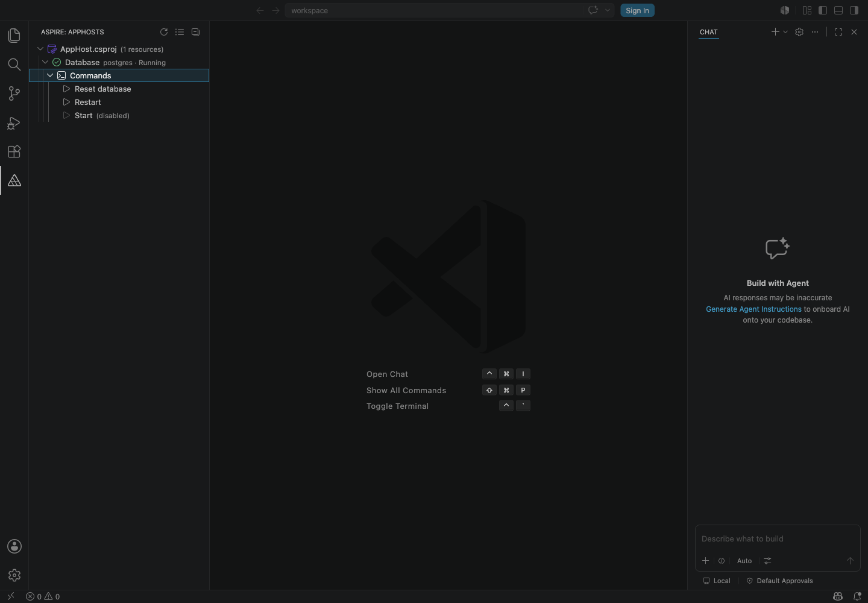
Task: Switch to the CHAT tab
Action: (x=709, y=32)
